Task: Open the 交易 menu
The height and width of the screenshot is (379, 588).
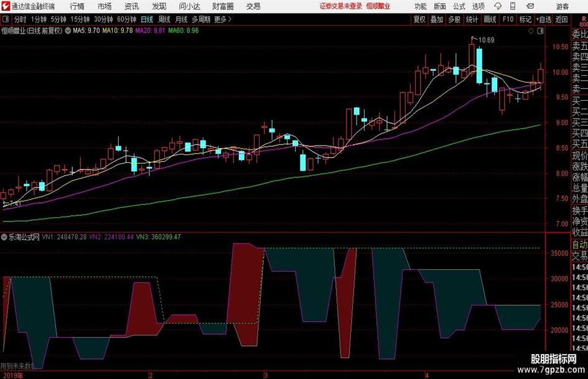Action: click(253, 6)
